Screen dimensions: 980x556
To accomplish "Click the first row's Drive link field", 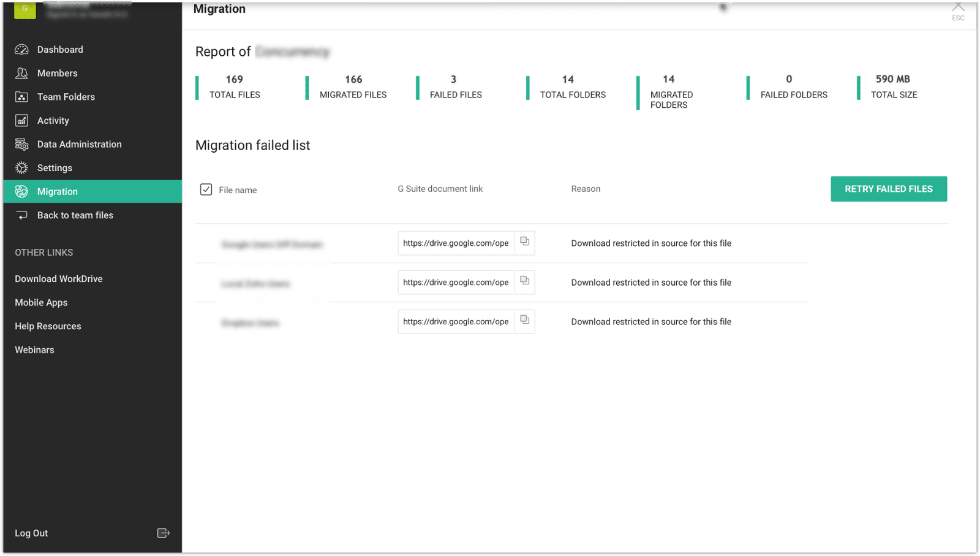I will point(456,243).
